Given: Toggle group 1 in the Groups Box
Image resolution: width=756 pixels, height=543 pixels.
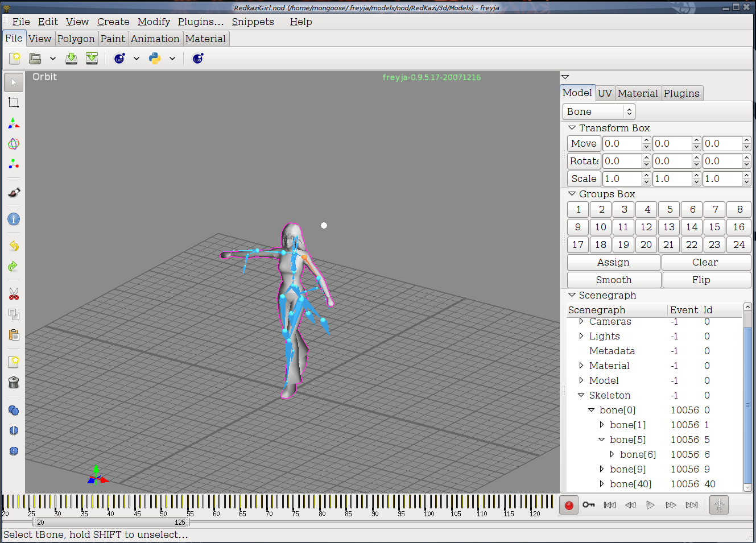Looking at the screenshot, I should click(x=578, y=209).
